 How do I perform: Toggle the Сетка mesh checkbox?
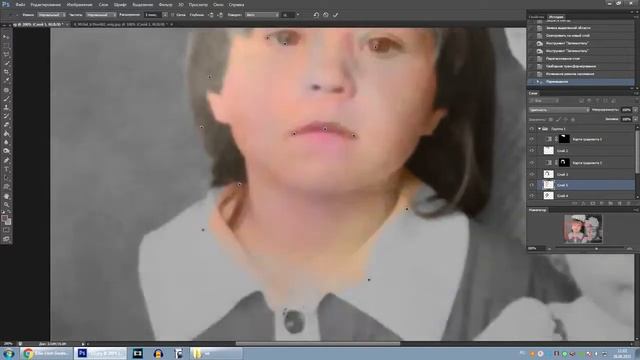[172, 15]
